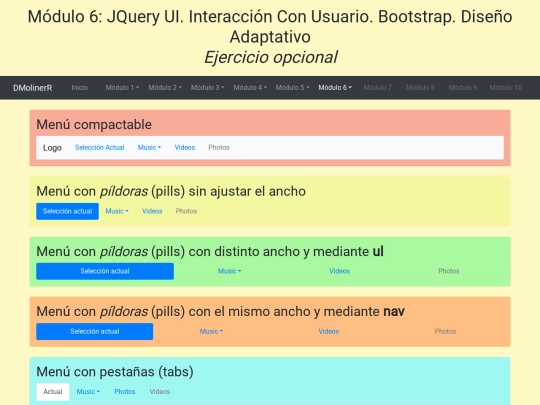This screenshot has height=405, width=540.
Task: Click Selección actual pill in yellow section
Action: [68, 211]
